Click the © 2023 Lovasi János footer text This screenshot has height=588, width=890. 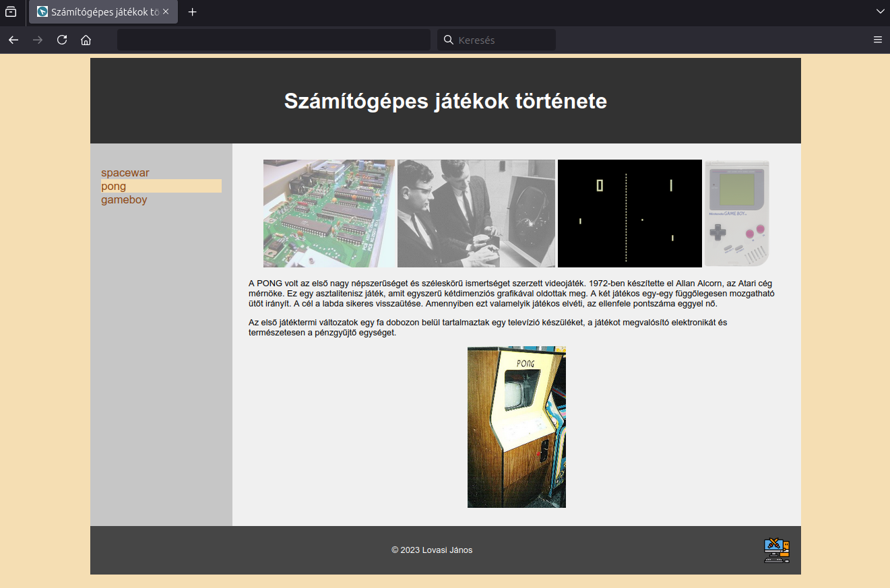point(432,550)
